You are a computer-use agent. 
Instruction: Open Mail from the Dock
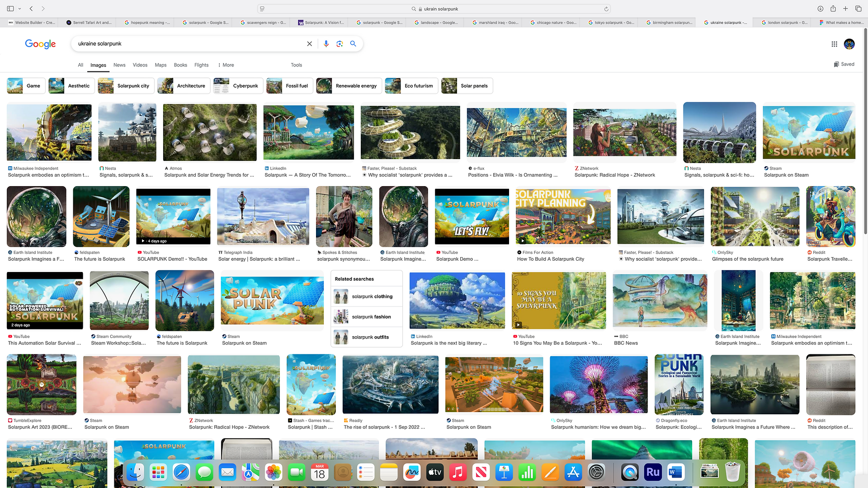(x=227, y=473)
